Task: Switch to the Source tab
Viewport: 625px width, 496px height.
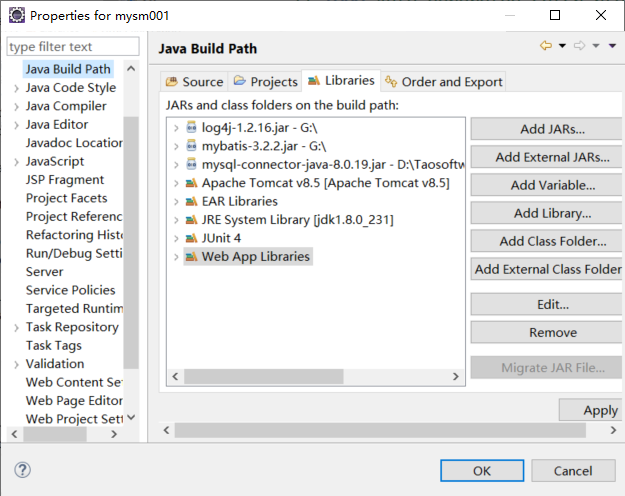Action: click(194, 82)
